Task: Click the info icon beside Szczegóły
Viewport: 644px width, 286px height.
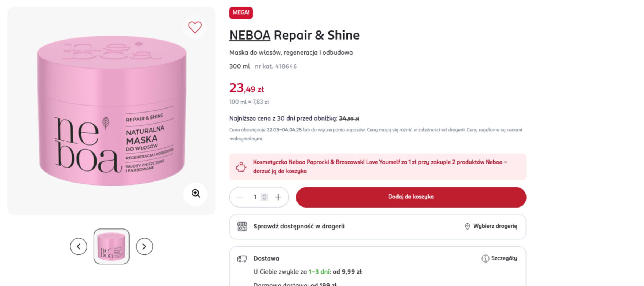Action: coord(485,258)
